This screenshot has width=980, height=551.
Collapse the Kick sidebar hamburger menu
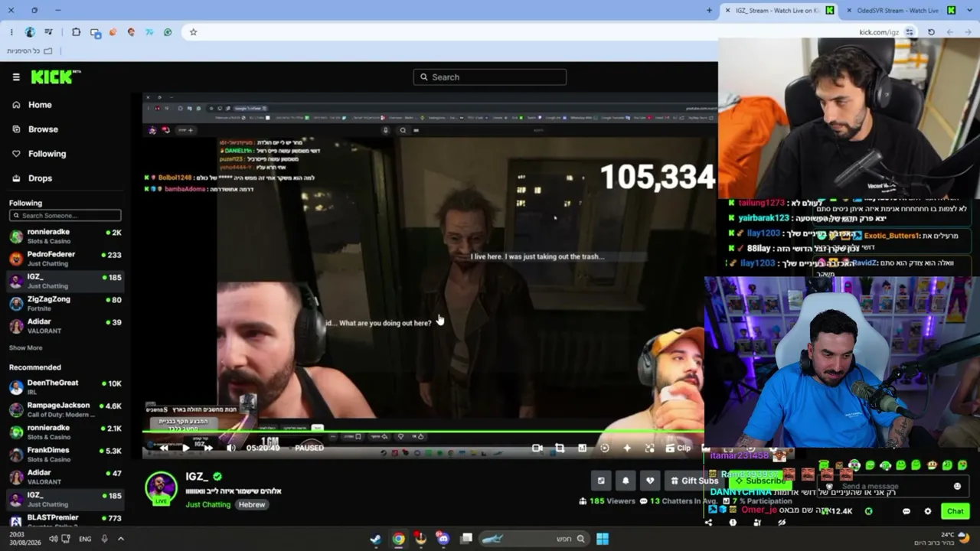click(x=16, y=77)
